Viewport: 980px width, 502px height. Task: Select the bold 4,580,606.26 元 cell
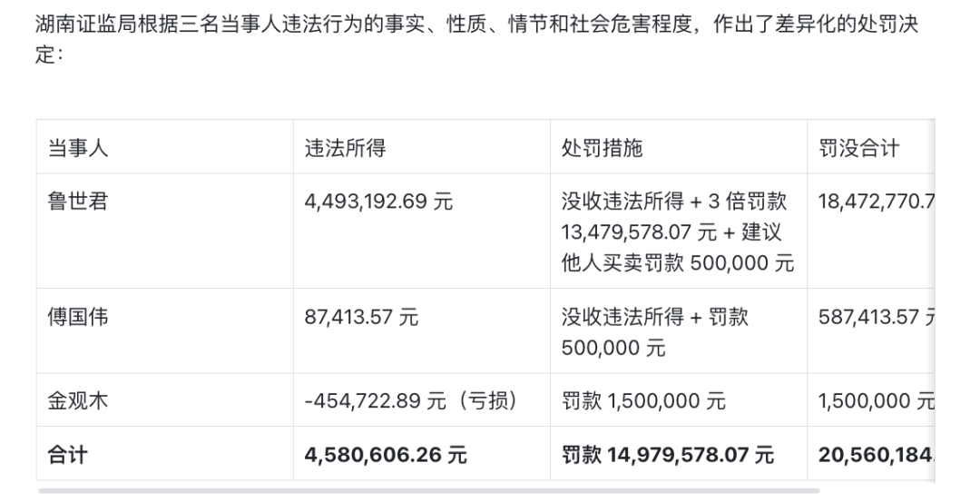(x=387, y=454)
